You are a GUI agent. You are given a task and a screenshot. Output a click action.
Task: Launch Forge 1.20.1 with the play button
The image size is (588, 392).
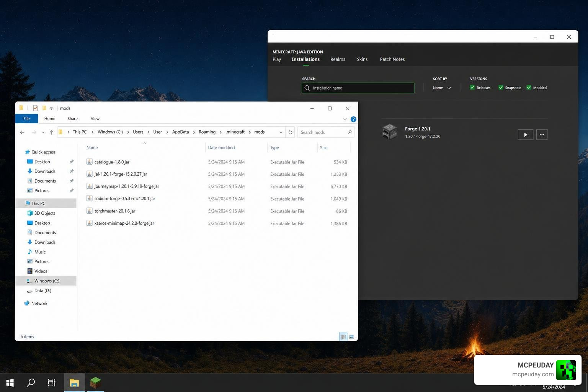point(525,135)
